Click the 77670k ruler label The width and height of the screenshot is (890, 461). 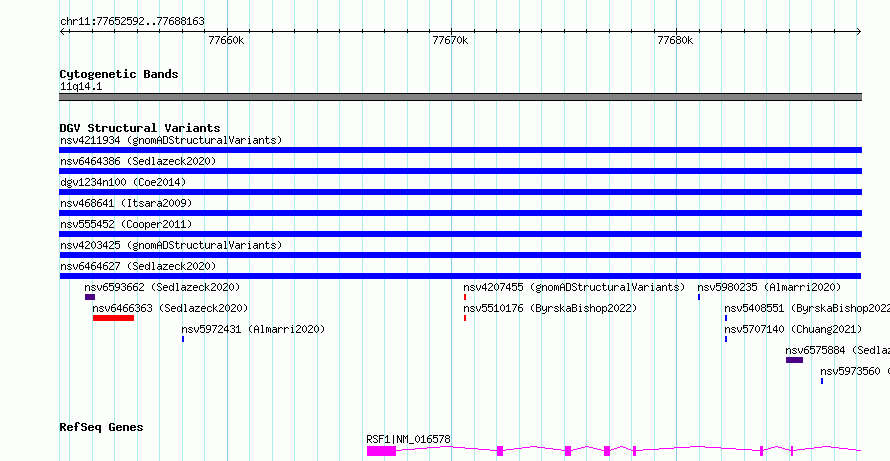pos(451,41)
